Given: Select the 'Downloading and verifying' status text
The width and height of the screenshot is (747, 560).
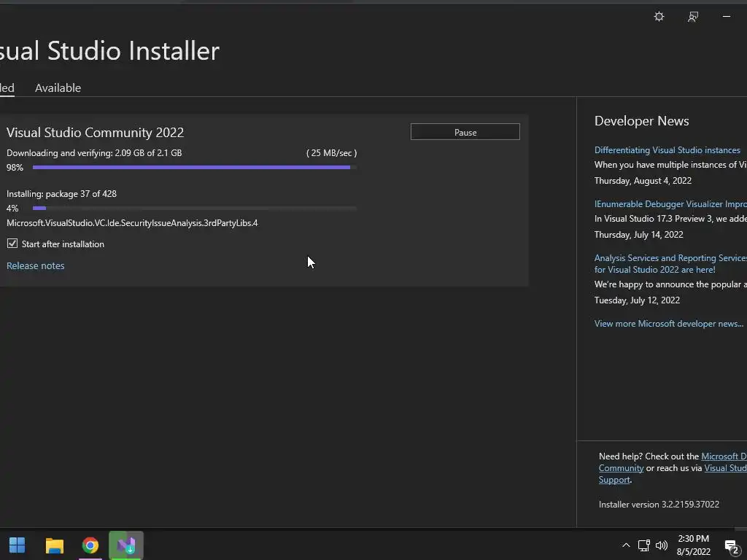Looking at the screenshot, I should pyautogui.click(x=94, y=153).
